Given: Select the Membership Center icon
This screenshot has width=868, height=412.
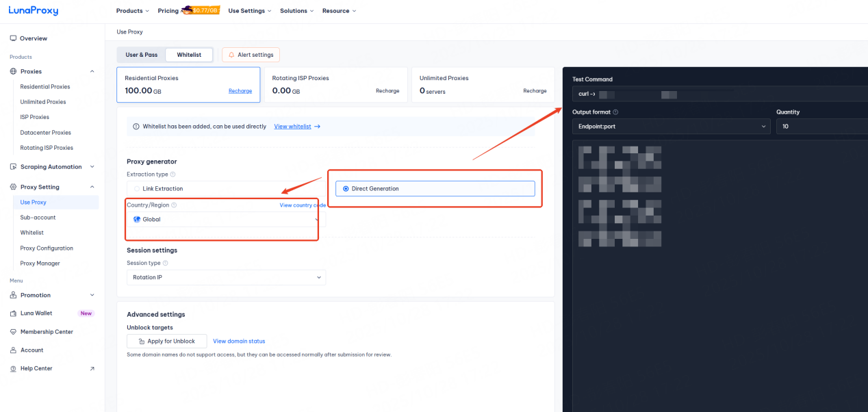Looking at the screenshot, I should pos(12,331).
